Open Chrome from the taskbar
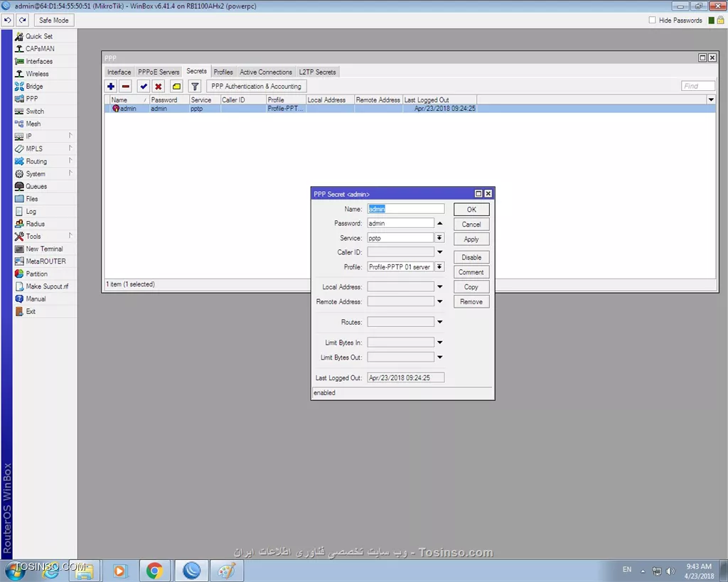Viewport: 728px width, 582px height. [154, 571]
